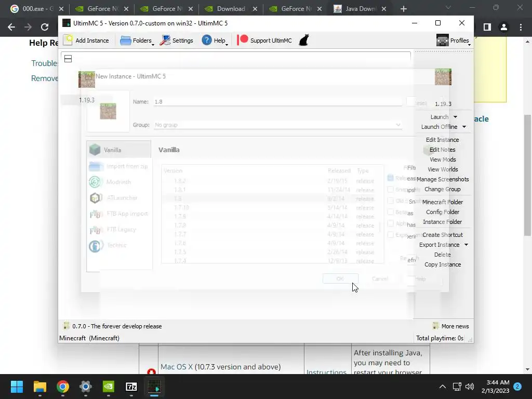Viewport: 532px width, 399px height.
Task: Close the Java Download tab
Action: (x=384, y=9)
